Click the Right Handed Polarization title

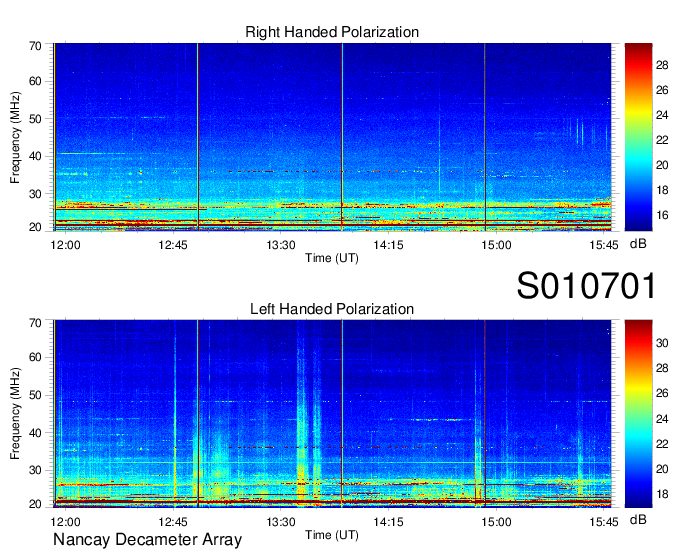pyautogui.click(x=332, y=32)
